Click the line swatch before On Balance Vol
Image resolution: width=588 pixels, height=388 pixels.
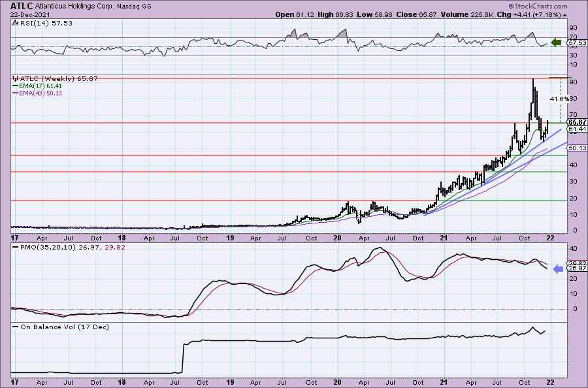click(16, 327)
